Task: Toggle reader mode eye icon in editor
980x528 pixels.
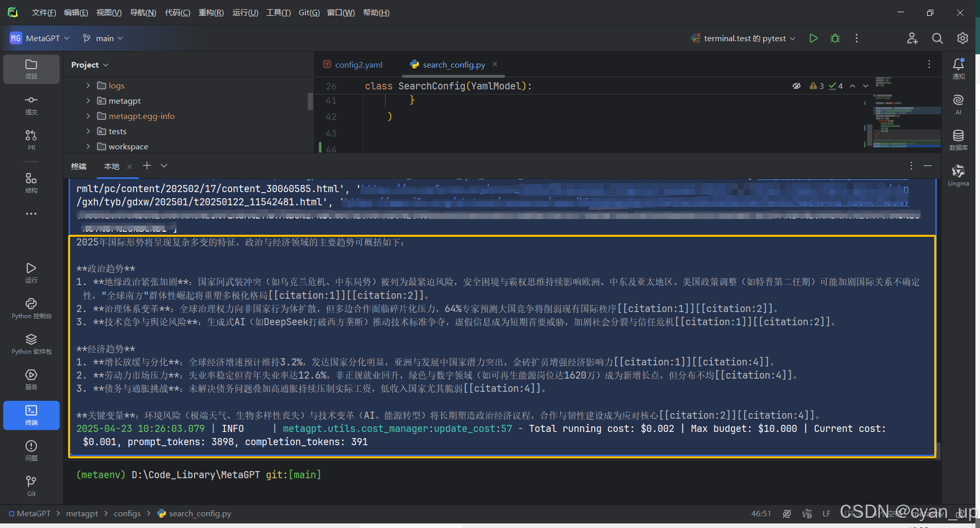Action: point(797,86)
